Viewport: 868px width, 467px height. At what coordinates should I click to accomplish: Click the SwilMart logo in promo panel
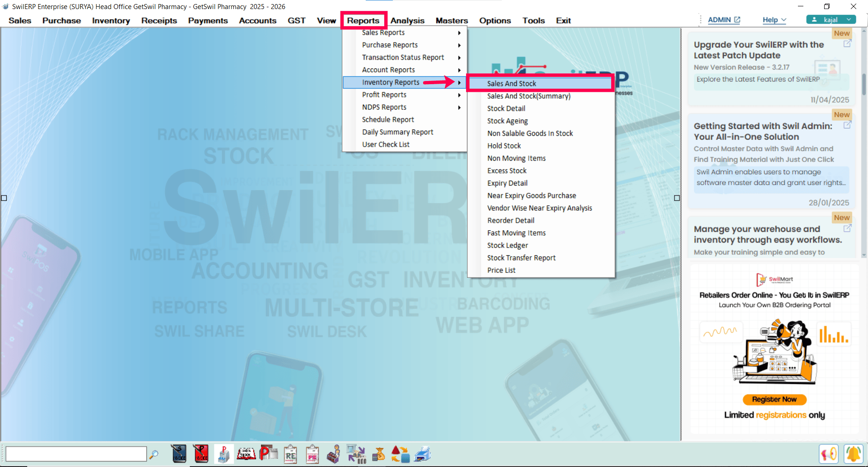774,280
